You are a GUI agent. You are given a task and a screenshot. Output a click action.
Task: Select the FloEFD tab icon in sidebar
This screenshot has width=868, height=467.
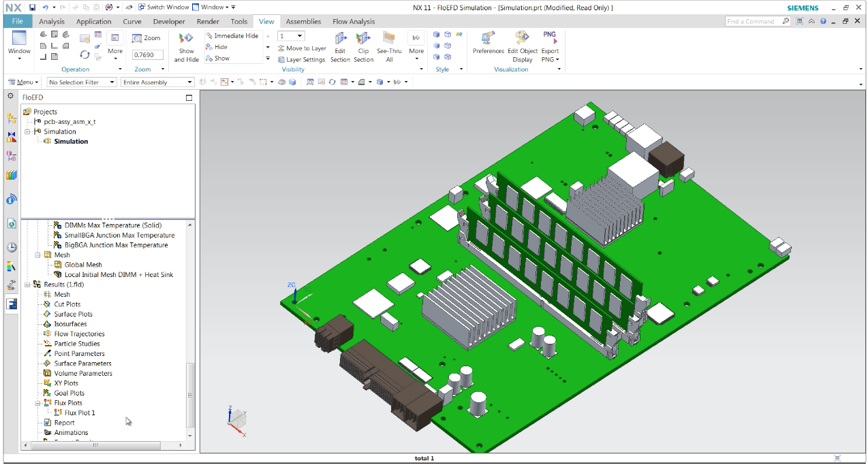[x=12, y=304]
